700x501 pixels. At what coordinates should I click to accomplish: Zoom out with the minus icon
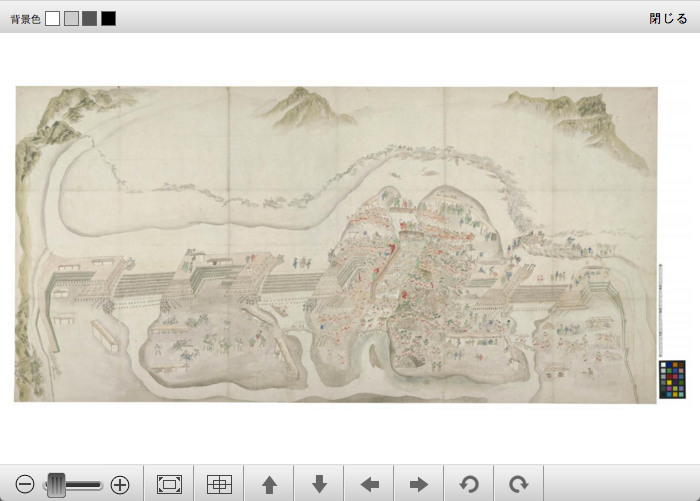[x=25, y=484]
